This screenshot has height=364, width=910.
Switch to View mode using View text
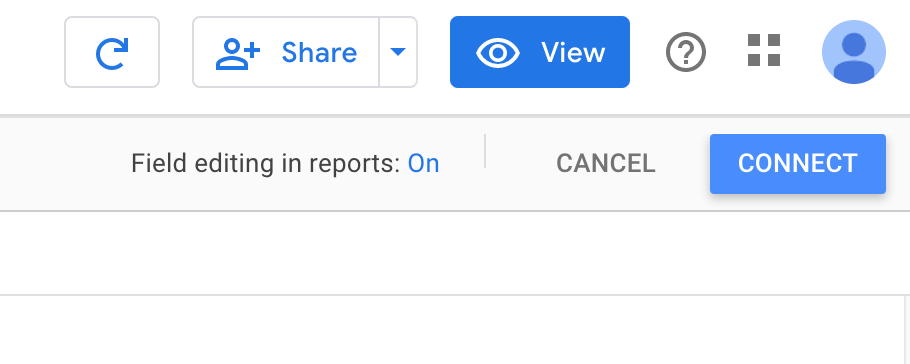tap(573, 53)
